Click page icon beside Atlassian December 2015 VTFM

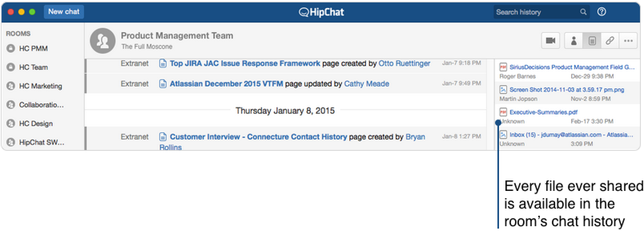pyautogui.click(x=163, y=84)
